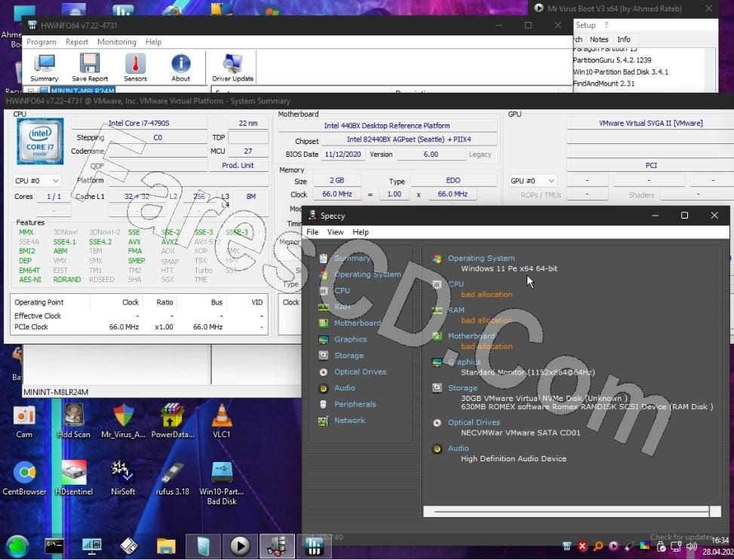Open Cam desktop icon

[24, 422]
